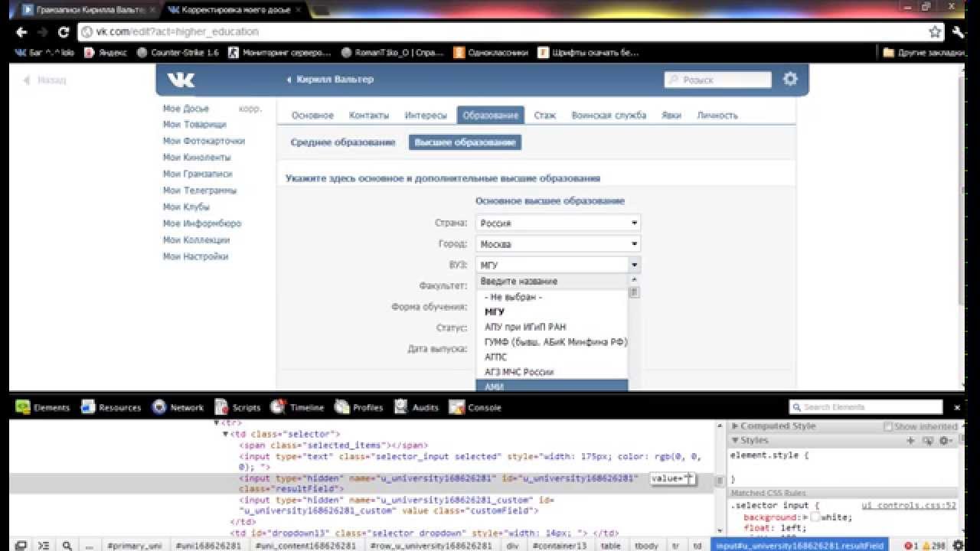Reload the page with the refresh icon

[64, 32]
